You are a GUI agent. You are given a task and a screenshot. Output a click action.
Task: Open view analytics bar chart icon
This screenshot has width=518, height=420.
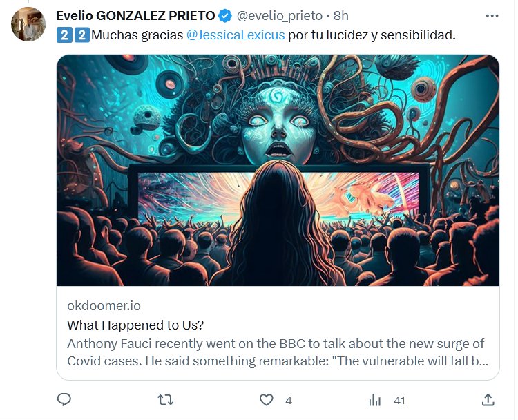[x=375, y=399]
